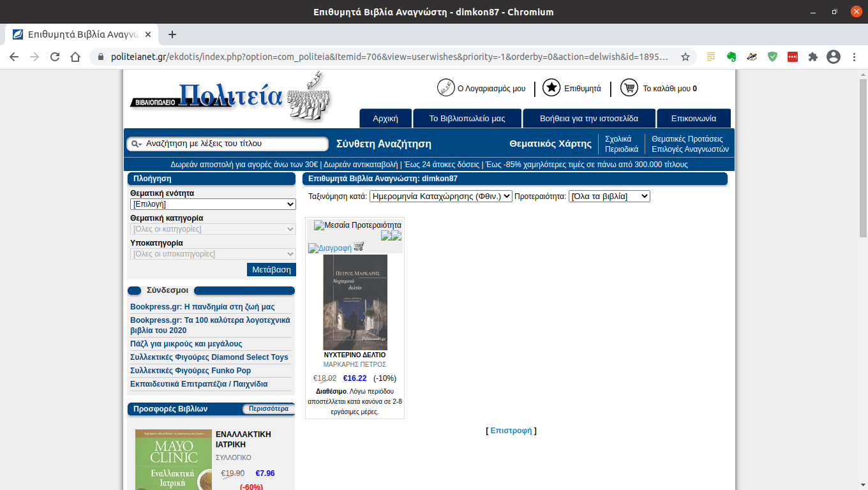Open Bookpress.gr: Τα 100 καλύτερα λογοτεχνικά βιβλία
The width and height of the screenshot is (868, 490).
click(210, 325)
